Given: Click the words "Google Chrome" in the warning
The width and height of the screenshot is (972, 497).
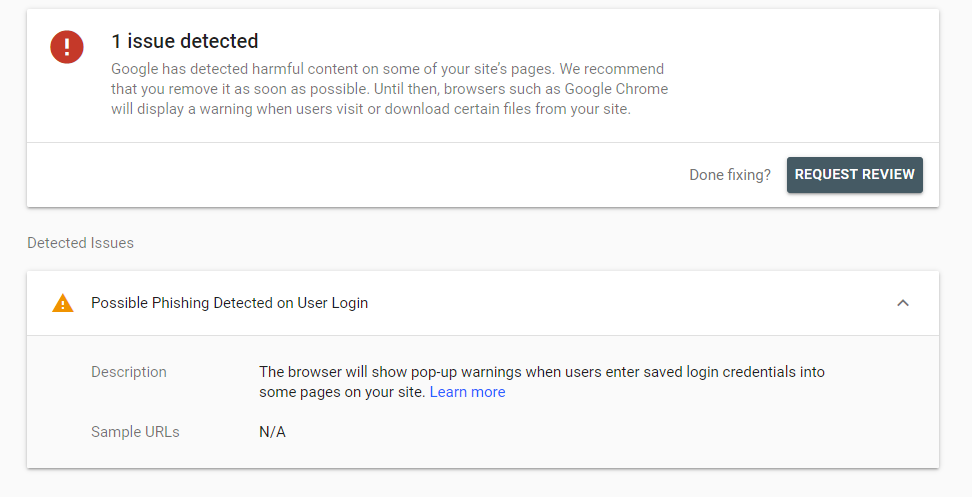Looking at the screenshot, I should 620,89.
